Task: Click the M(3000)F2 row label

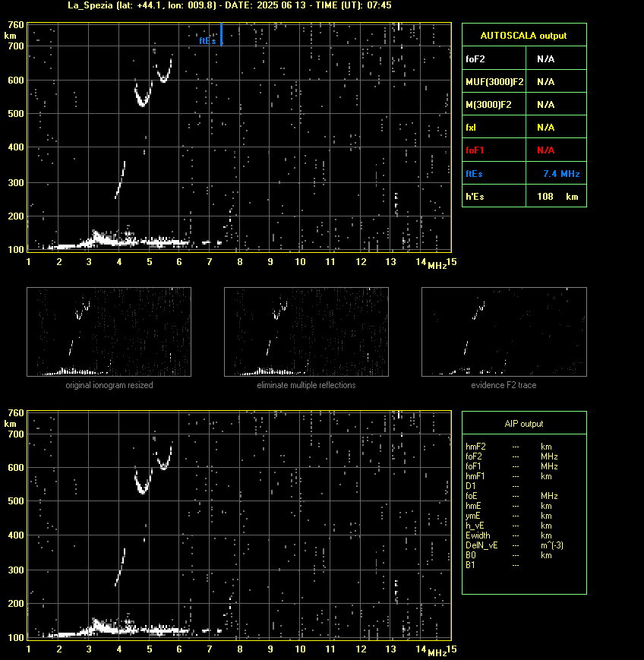Action: 488,104
